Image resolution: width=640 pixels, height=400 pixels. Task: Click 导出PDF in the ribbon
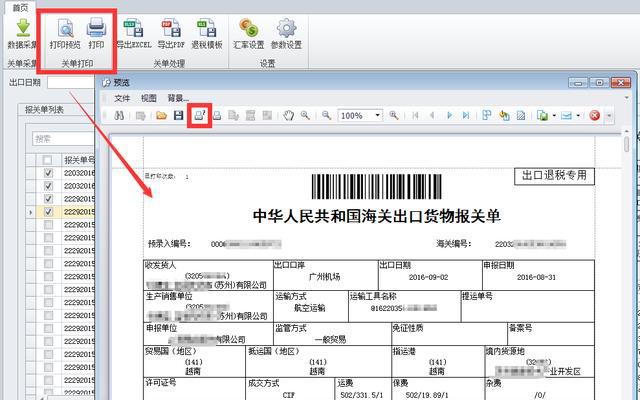[171, 34]
